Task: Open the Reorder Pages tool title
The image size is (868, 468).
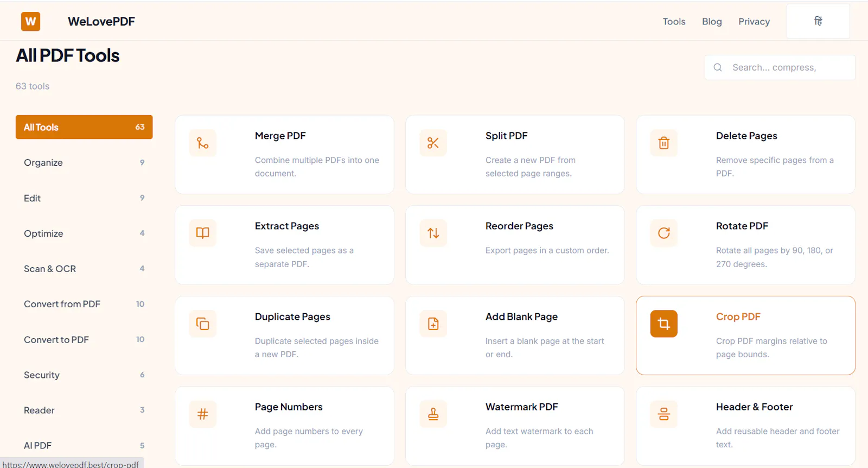Action: click(x=519, y=226)
